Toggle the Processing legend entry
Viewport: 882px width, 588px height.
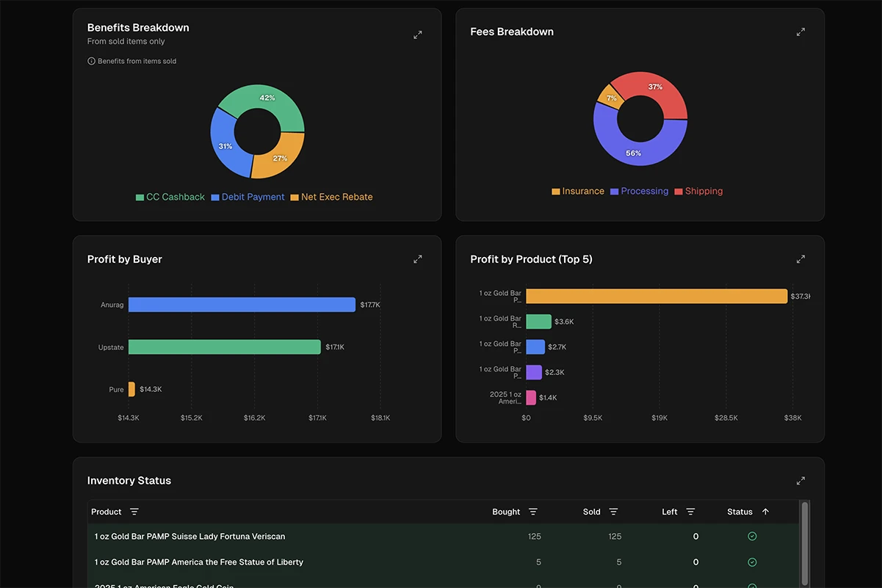click(639, 191)
